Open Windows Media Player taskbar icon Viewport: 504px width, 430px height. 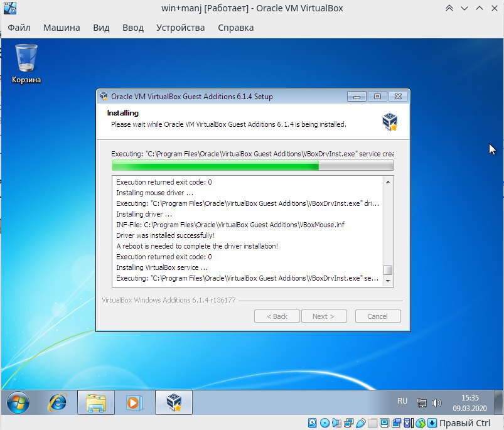tap(134, 402)
